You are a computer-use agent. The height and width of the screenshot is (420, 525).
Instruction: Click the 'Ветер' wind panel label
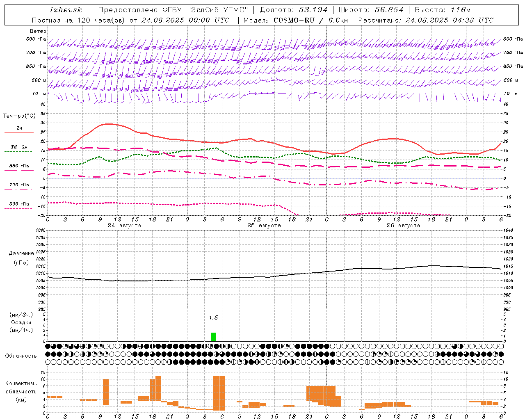(x=38, y=31)
